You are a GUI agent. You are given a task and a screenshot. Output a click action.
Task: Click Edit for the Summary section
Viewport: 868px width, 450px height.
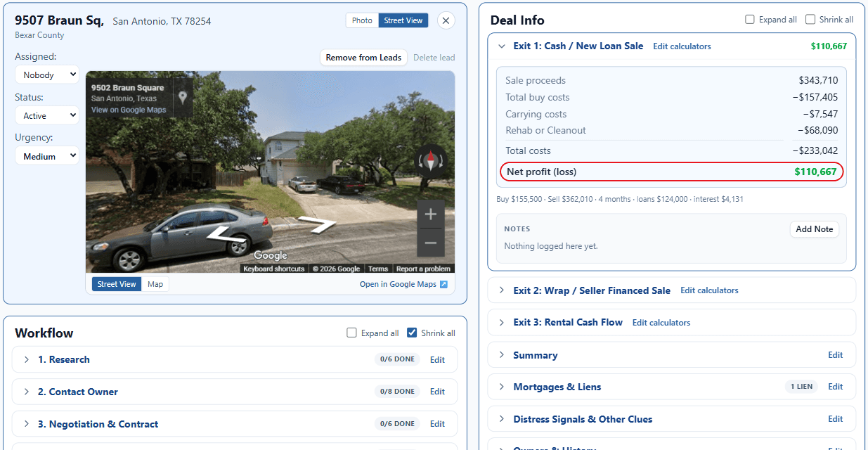[835, 355]
